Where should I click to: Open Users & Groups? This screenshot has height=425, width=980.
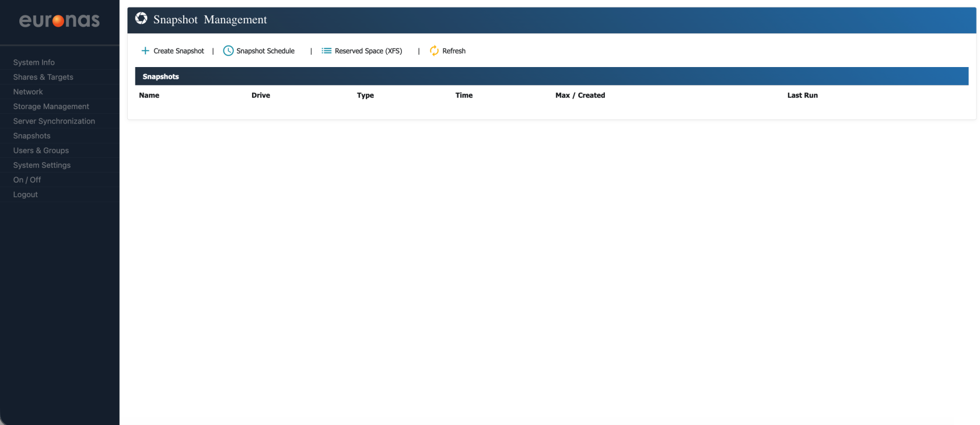41,150
